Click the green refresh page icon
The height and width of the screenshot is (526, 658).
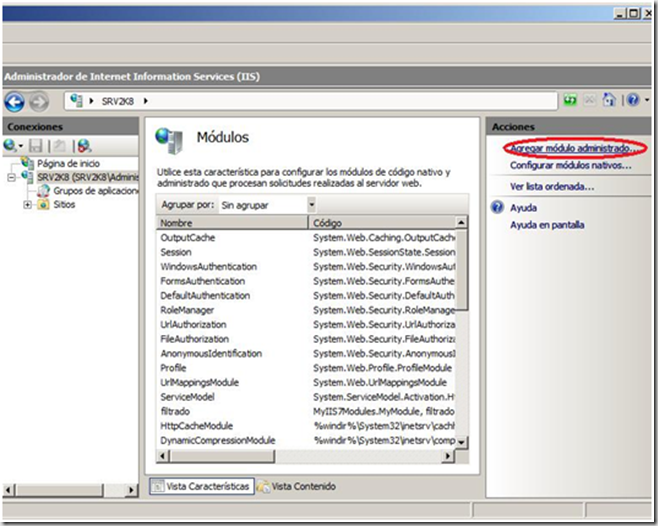click(570, 100)
